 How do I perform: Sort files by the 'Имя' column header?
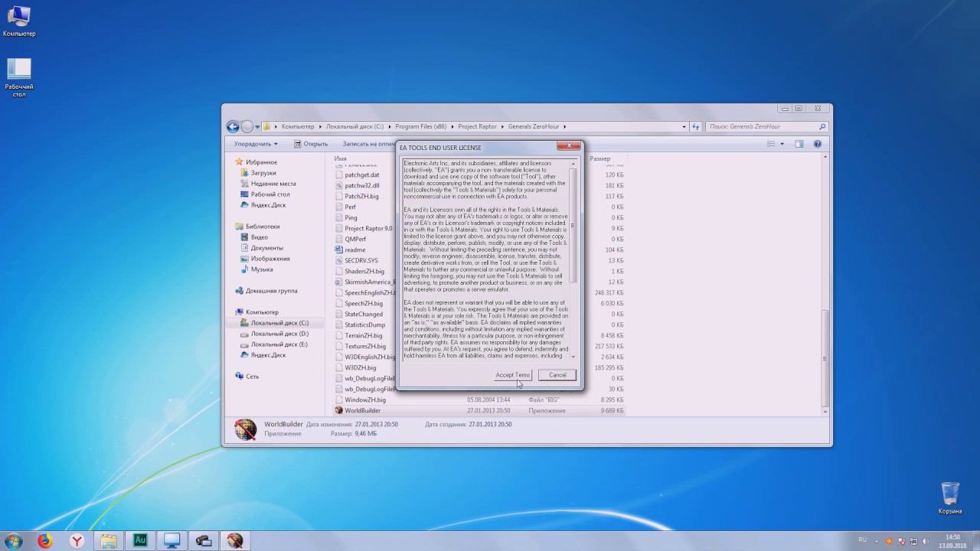[341, 158]
